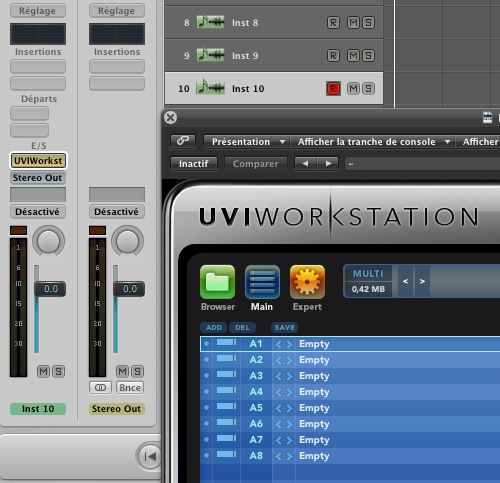The height and width of the screenshot is (483, 500).
Task: Click the Comparer button
Action: pos(256,164)
